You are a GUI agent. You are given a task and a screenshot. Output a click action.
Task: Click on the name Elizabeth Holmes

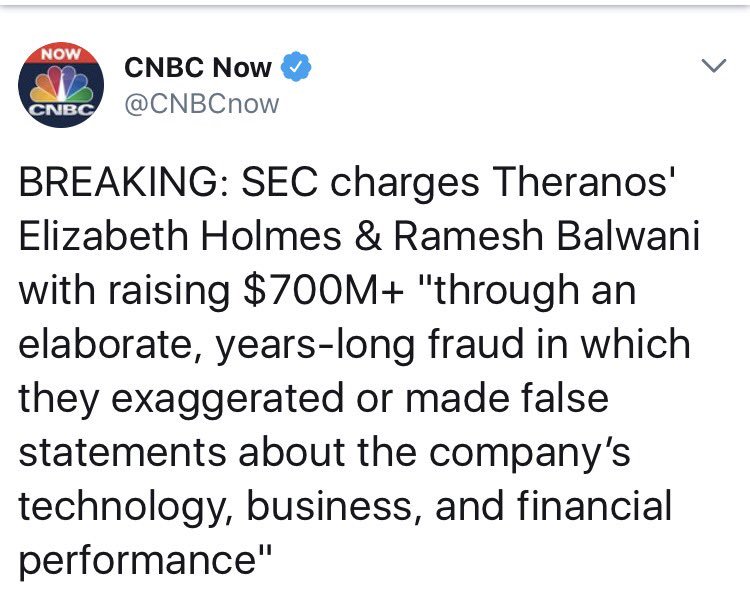[180, 236]
